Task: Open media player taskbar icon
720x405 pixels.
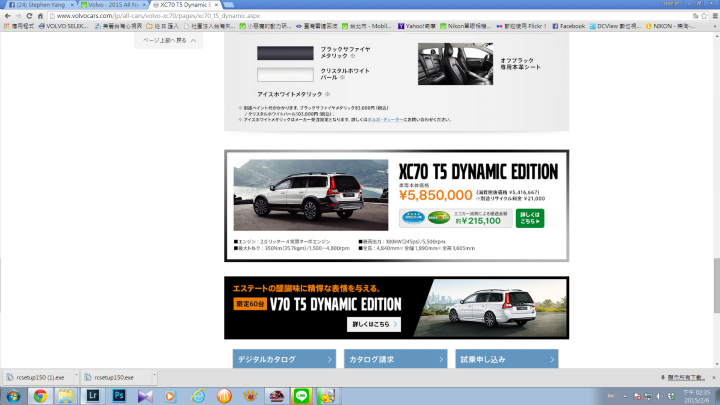Action: [170, 396]
